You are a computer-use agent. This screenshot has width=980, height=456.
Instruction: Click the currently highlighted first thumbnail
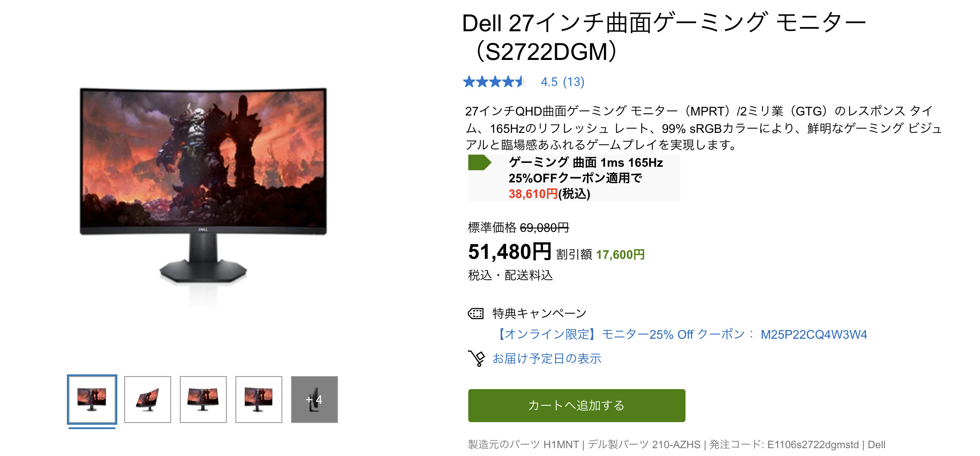point(92,400)
